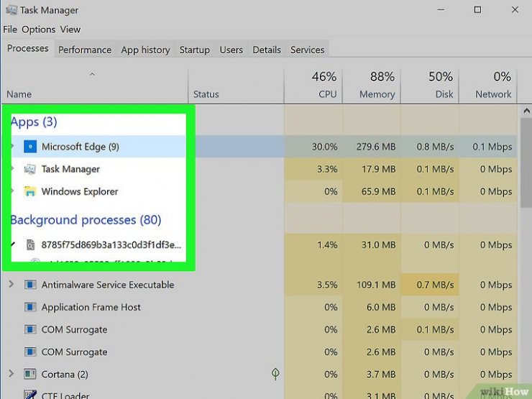Click the 8785f75d869b process icon
Screen dimensions: 532x399
30,244
